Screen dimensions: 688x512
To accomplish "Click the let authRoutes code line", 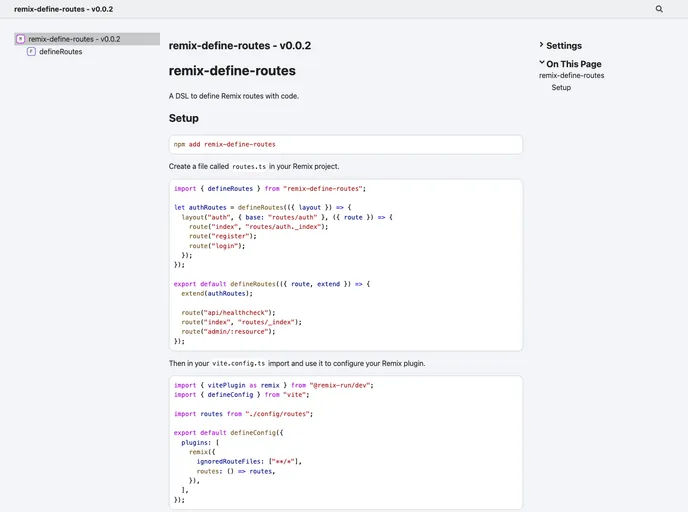I will click(x=262, y=208).
